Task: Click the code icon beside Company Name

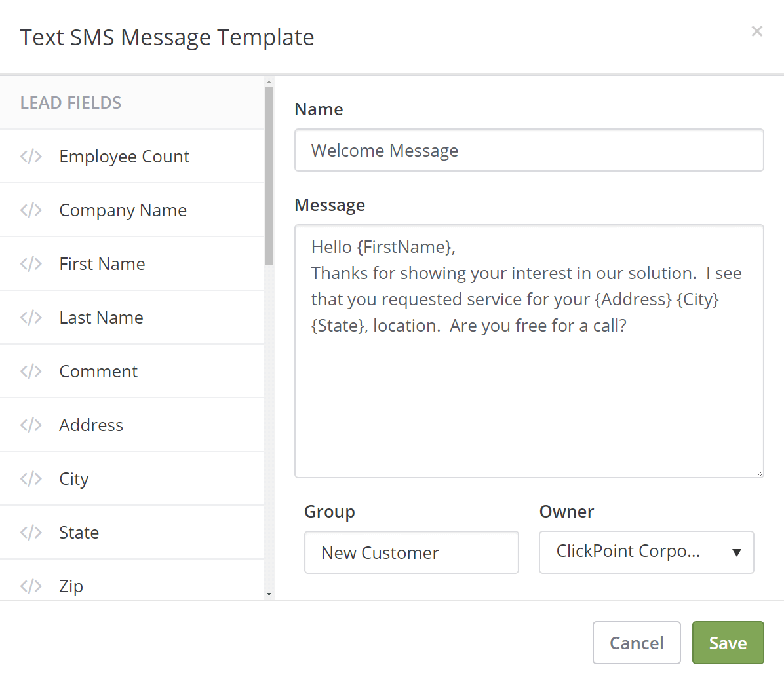Action: [x=31, y=210]
